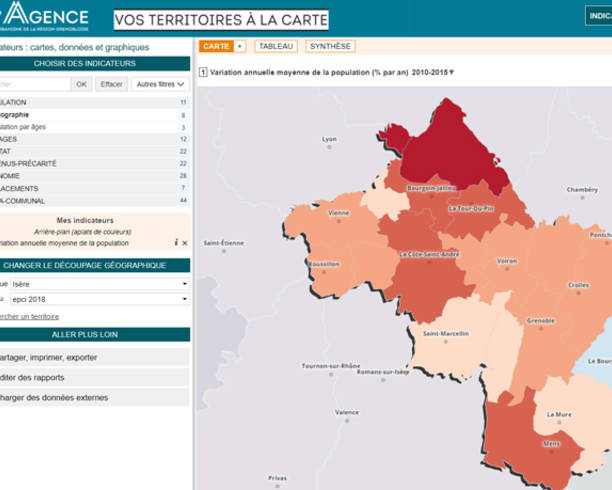The height and width of the screenshot is (490, 612).
Task: Click the Vienne city marker on map
Action: point(339,221)
